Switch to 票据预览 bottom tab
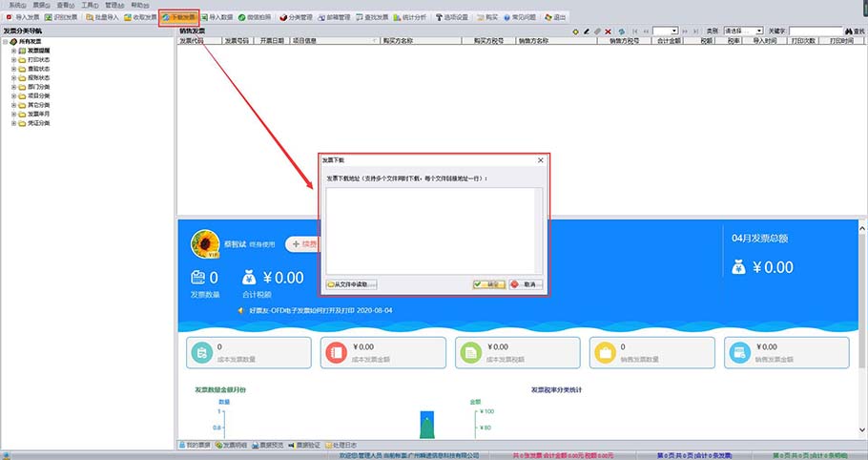The image size is (868, 460). pos(268,445)
